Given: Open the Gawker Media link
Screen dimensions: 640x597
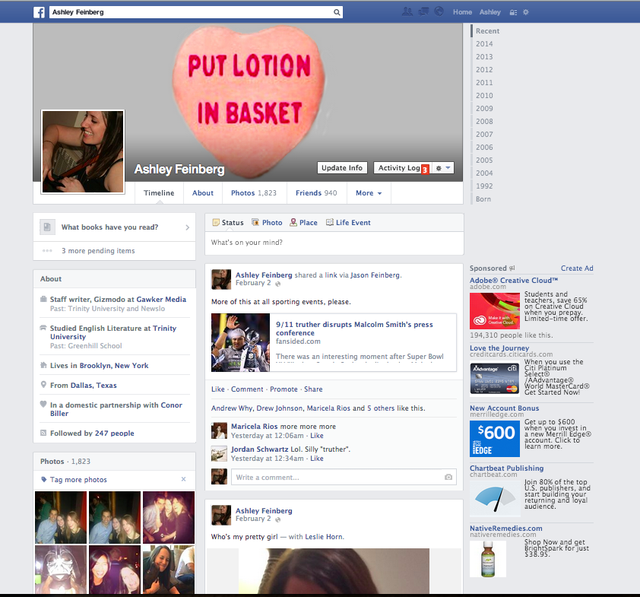Looking at the screenshot, I should pyautogui.click(x=161, y=299).
